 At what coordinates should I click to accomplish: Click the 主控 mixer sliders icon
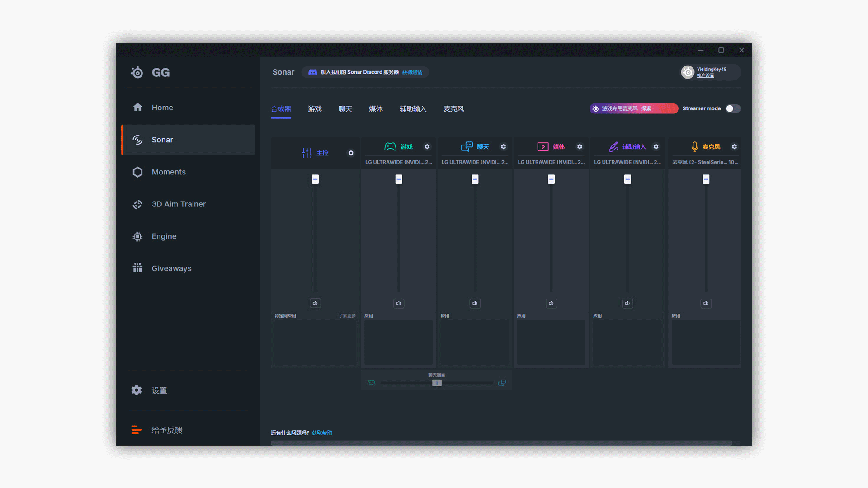point(307,153)
